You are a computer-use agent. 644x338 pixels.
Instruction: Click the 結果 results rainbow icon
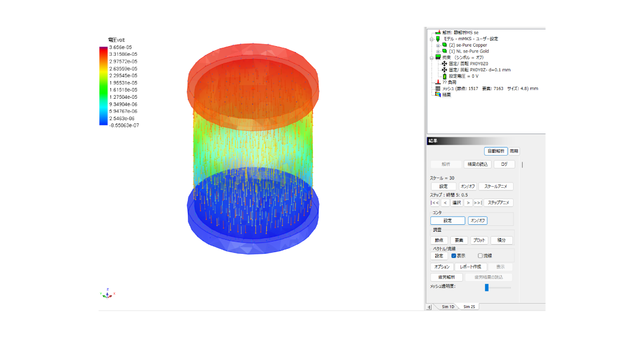pos(438,94)
